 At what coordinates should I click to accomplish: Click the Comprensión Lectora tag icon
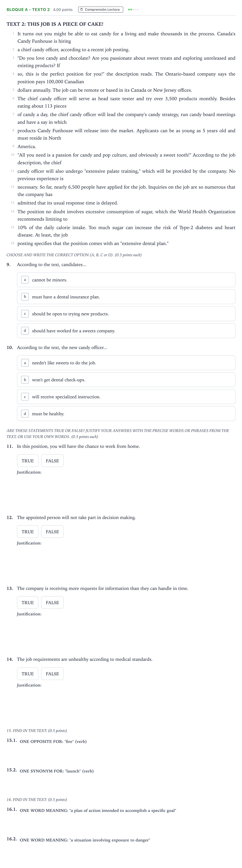[x=82, y=9]
